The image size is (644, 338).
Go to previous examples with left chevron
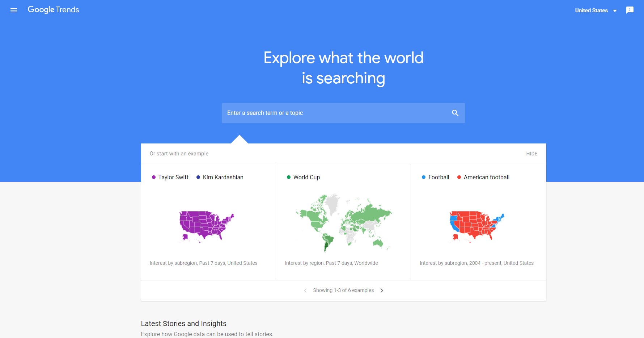(305, 291)
